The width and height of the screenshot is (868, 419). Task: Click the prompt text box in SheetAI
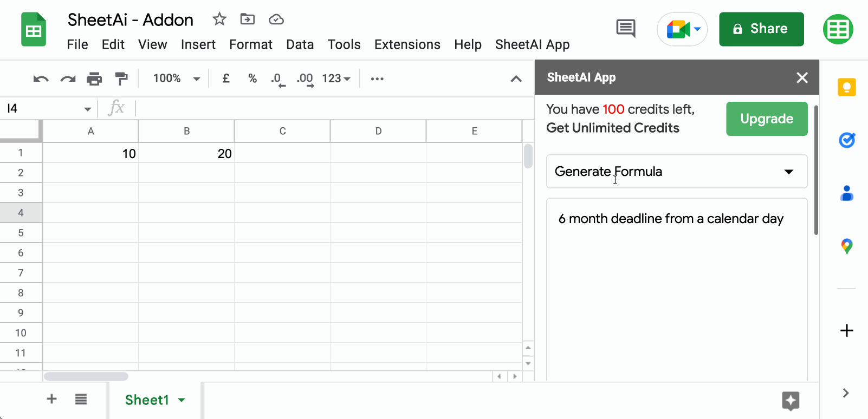point(677,289)
